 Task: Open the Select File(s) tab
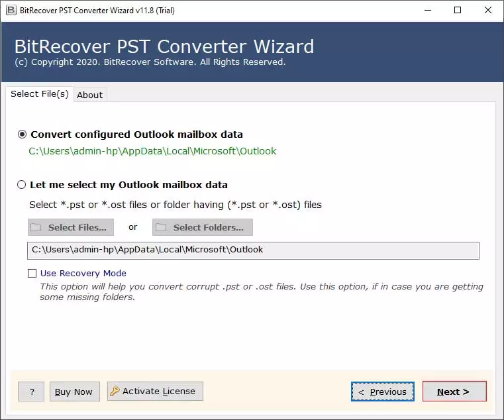click(40, 94)
